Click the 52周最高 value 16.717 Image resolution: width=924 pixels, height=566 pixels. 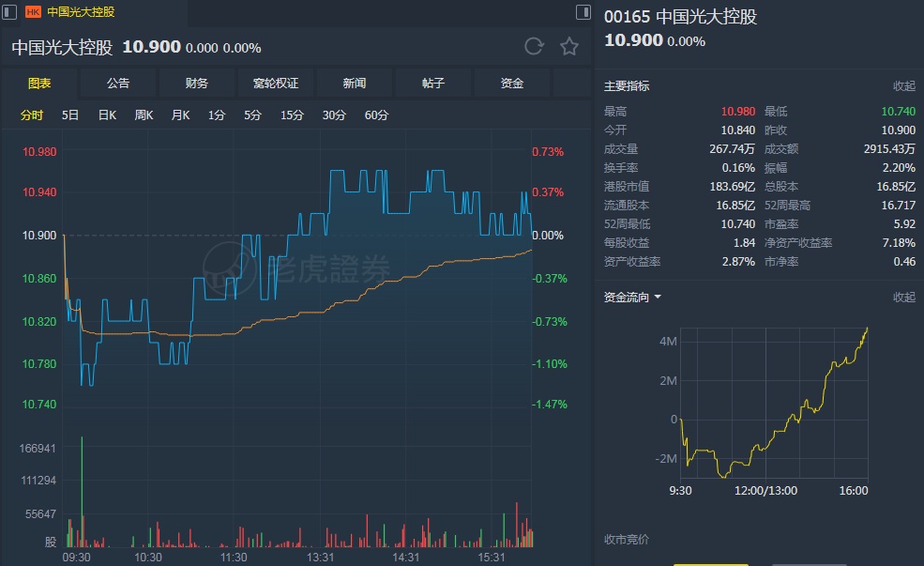[898, 206]
